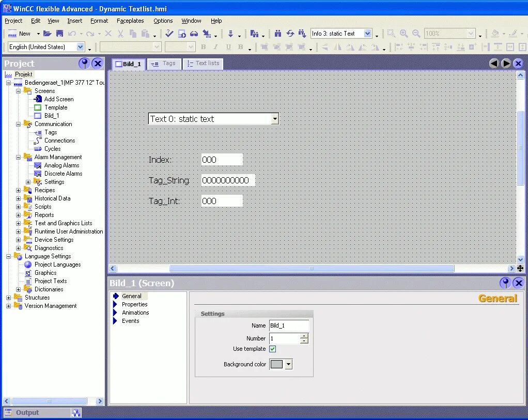Open the Insert menu
The height and width of the screenshot is (420, 528).
coord(74,21)
